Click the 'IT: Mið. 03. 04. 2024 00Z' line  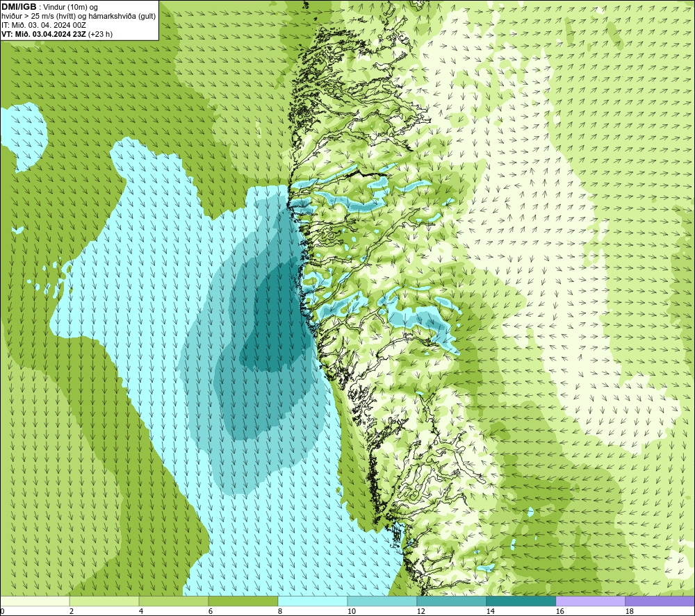pos(43,25)
